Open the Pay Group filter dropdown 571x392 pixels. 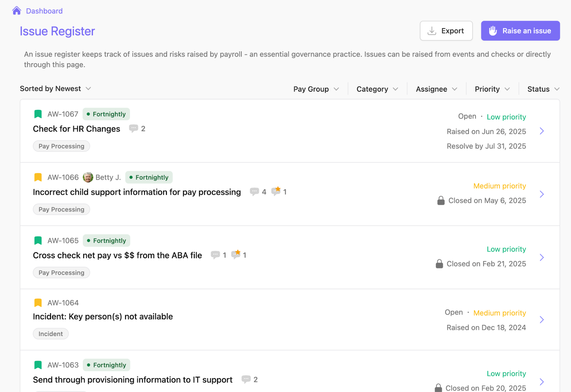point(316,89)
